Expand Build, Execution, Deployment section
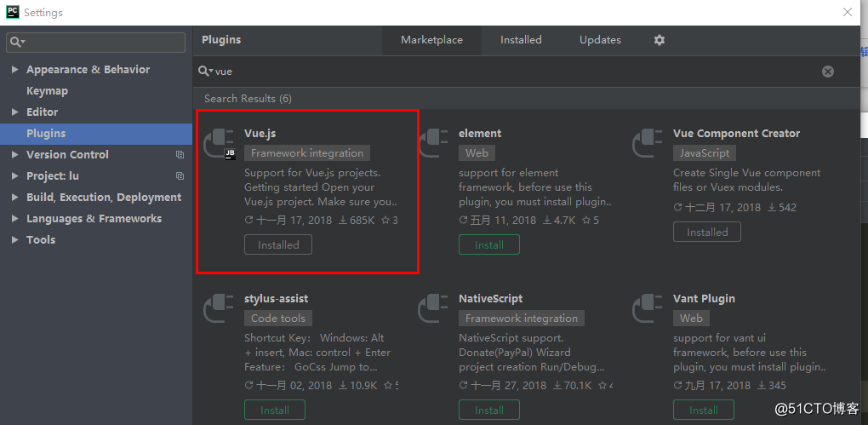 (15, 198)
